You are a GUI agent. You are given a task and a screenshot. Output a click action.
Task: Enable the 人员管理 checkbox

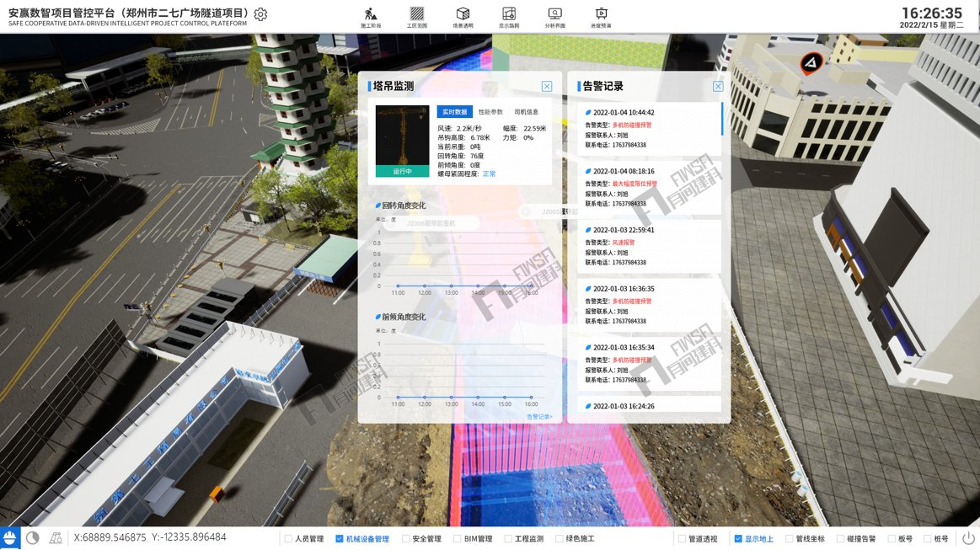click(288, 539)
